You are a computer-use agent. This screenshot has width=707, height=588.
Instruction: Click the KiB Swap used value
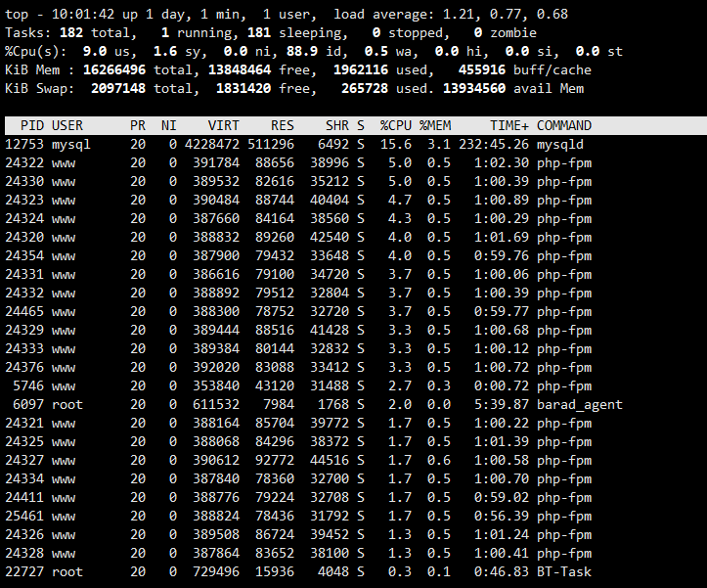[x=365, y=88]
